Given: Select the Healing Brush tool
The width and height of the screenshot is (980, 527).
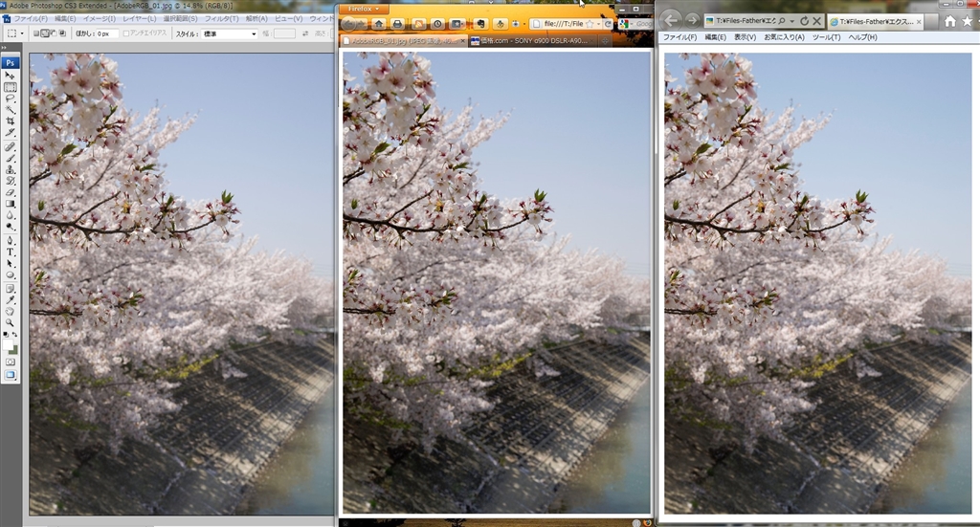Looking at the screenshot, I should click(10, 146).
